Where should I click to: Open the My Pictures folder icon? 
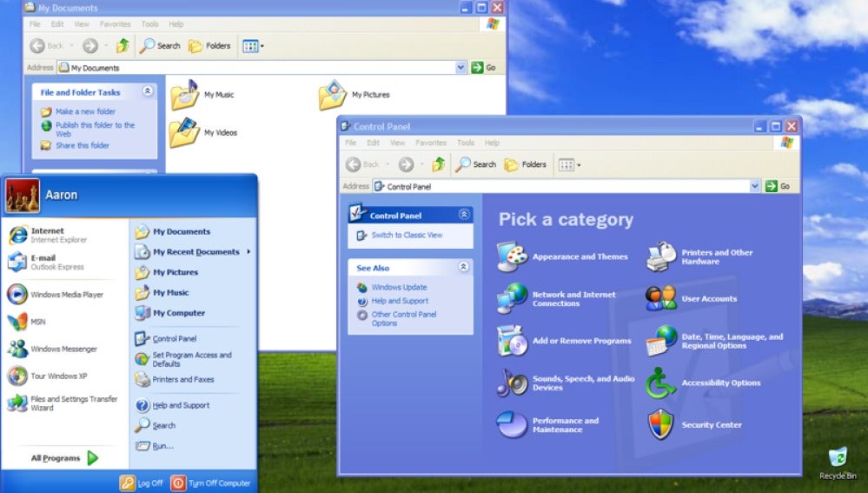click(332, 95)
